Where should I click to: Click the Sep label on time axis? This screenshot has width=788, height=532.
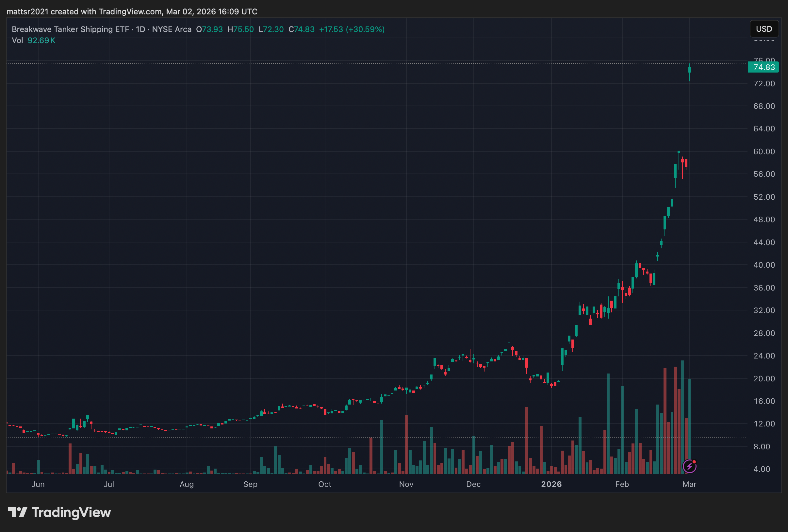point(250,484)
